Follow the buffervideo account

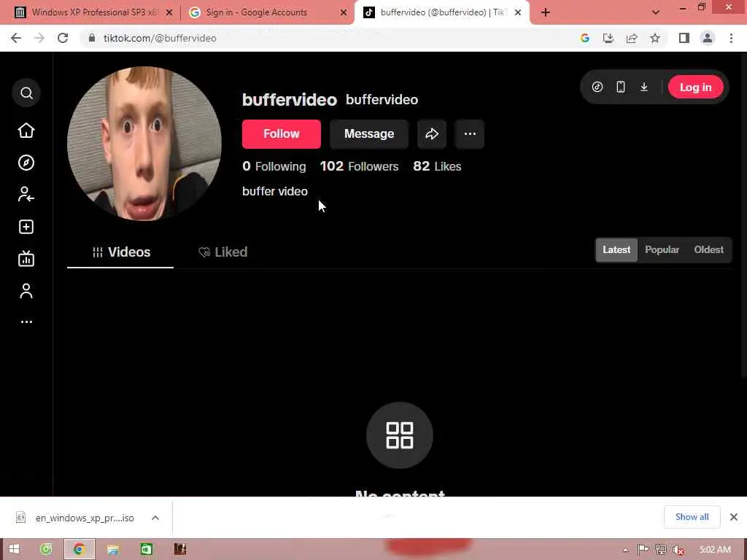(x=282, y=134)
